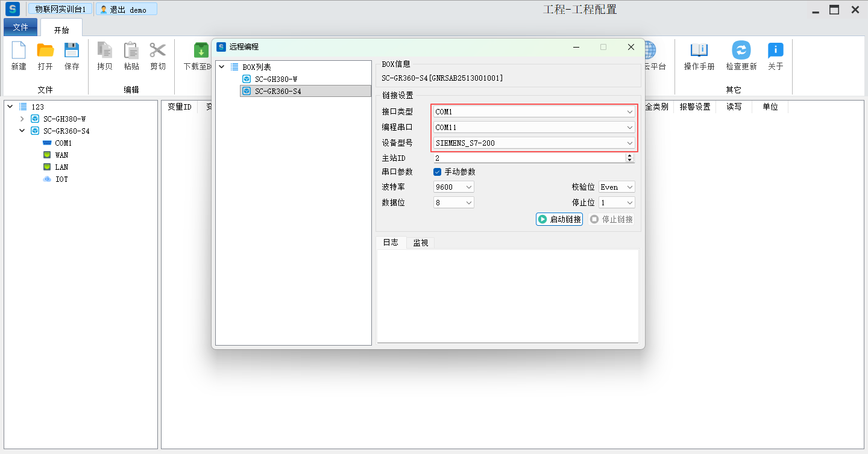This screenshot has width=868, height=454.
Task: Switch to the Monitor (监视) tab
Action: [420, 243]
